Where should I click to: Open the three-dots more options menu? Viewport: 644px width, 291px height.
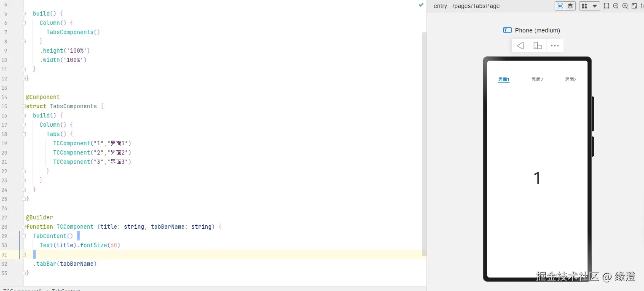(x=555, y=46)
